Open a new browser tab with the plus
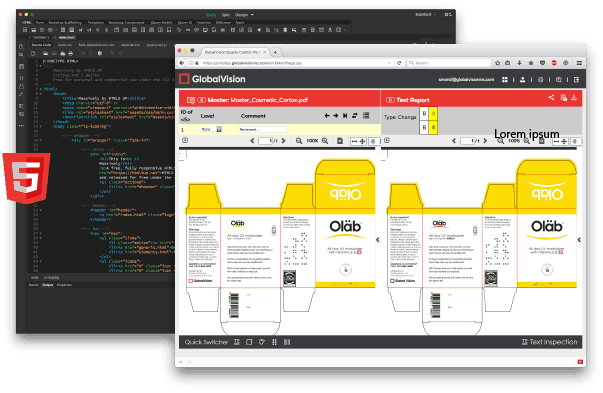This screenshot has height=393, width=603. click(x=275, y=52)
